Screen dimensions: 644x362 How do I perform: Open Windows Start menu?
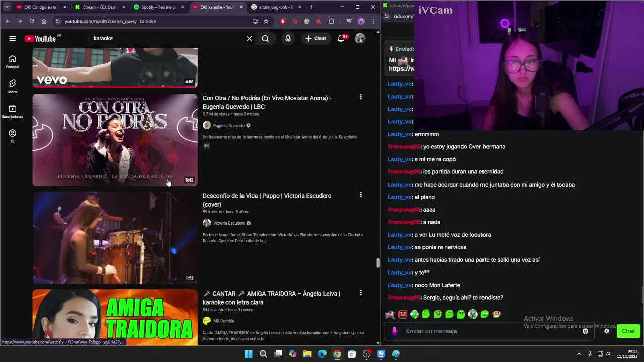pyautogui.click(x=248, y=354)
